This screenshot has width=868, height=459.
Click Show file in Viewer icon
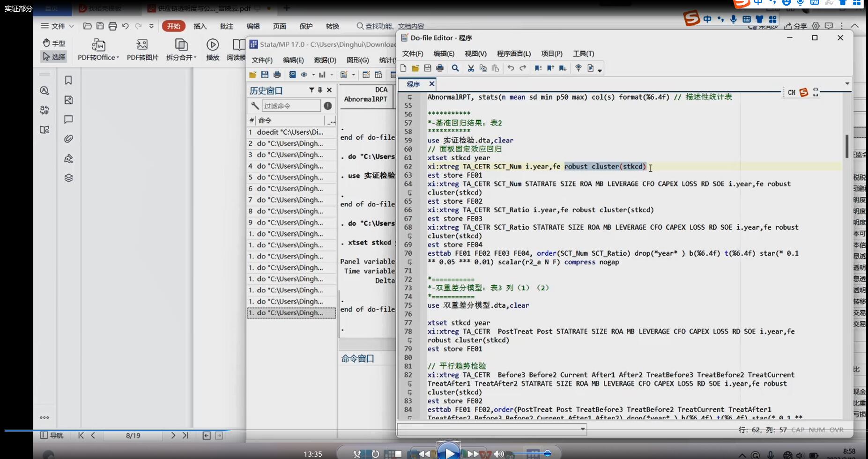click(x=579, y=68)
